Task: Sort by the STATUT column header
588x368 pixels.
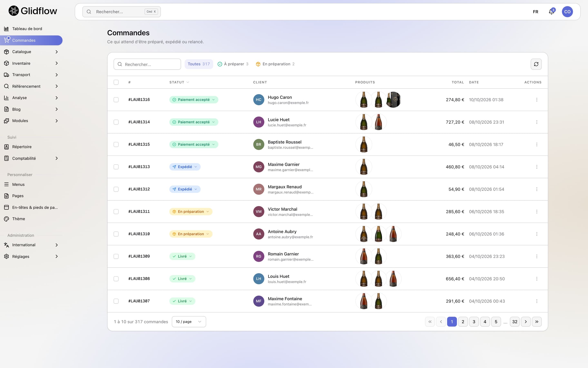Action: pyautogui.click(x=179, y=82)
